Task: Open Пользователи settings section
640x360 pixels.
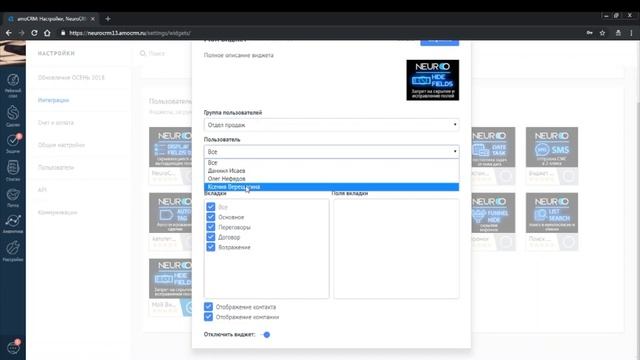Action: point(56,167)
